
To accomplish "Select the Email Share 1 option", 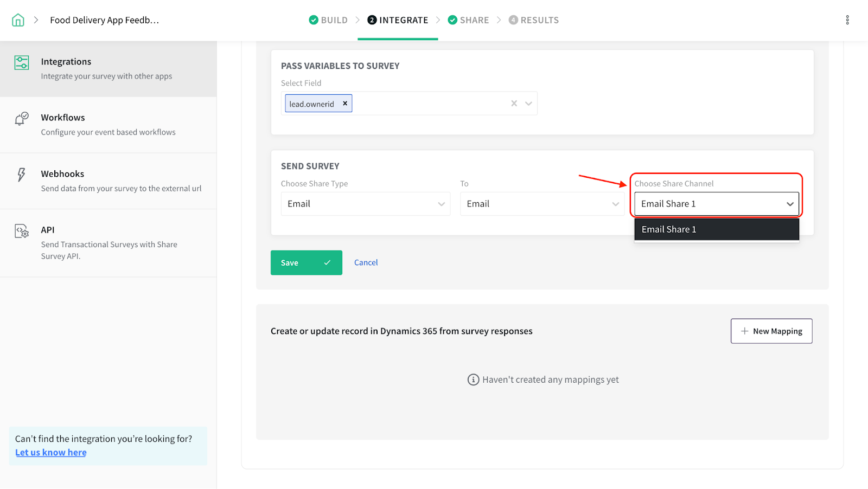I will (x=717, y=229).
